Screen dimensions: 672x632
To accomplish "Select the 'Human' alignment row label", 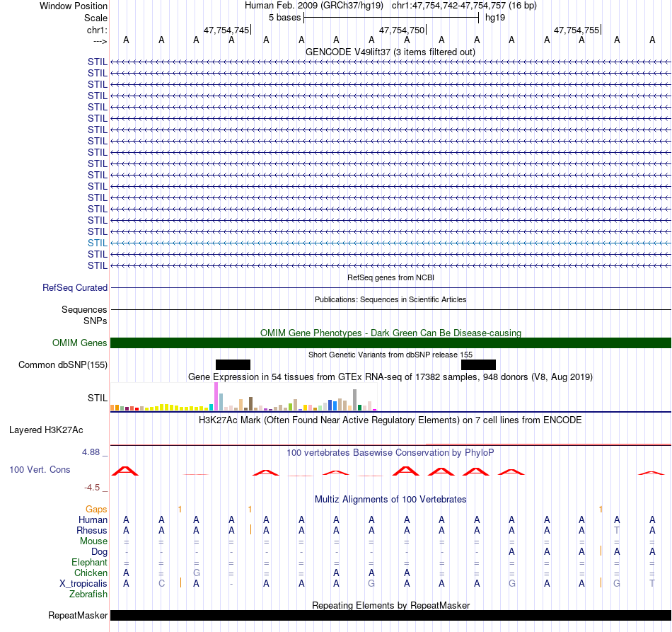I will 93,519.
